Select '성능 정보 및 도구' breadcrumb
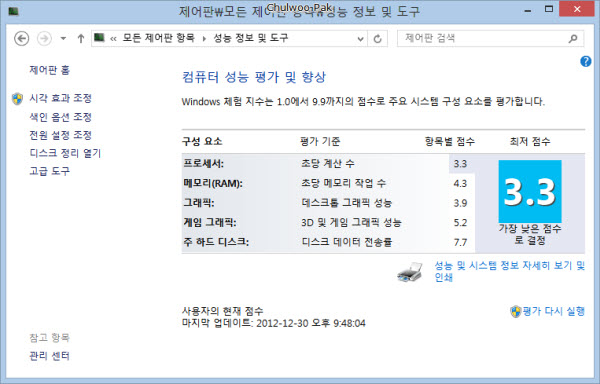Viewport: 600px width, 384px height. pos(250,38)
